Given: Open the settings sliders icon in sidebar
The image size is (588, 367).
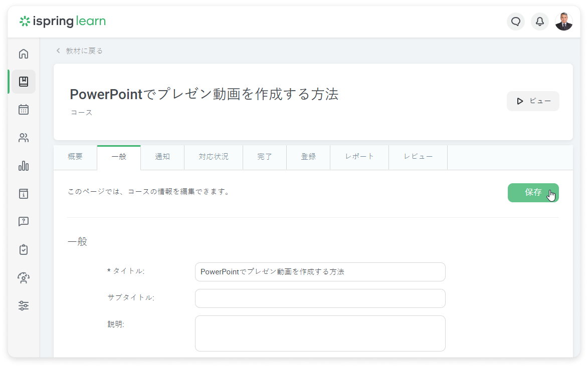Looking at the screenshot, I should click(24, 305).
